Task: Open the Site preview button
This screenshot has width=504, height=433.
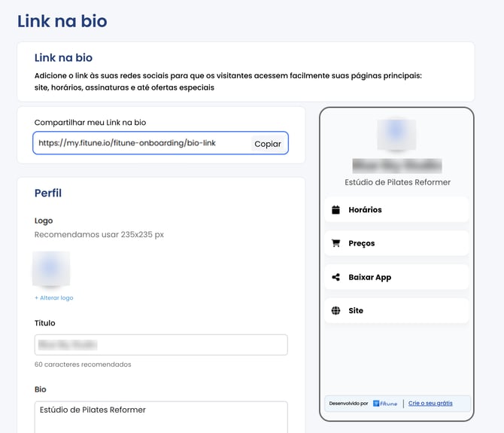Action: click(x=396, y=310)
